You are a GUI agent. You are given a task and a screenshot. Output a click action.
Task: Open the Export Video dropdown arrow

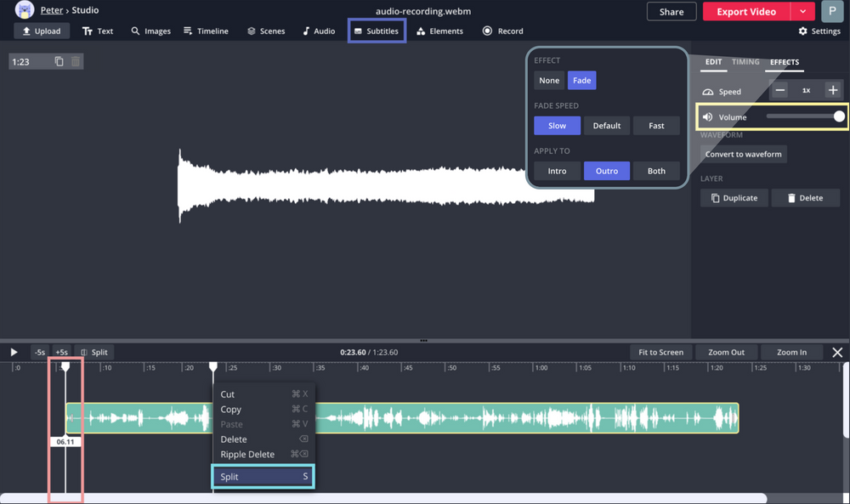800,11
